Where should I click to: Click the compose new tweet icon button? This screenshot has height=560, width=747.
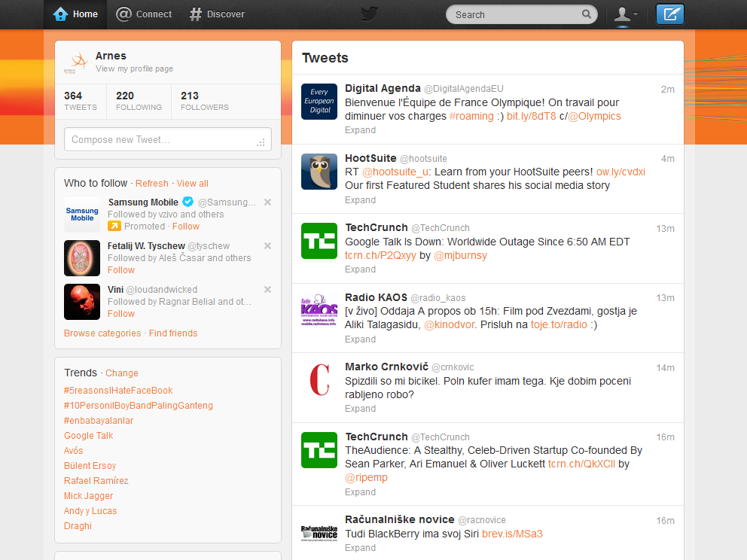669,14
